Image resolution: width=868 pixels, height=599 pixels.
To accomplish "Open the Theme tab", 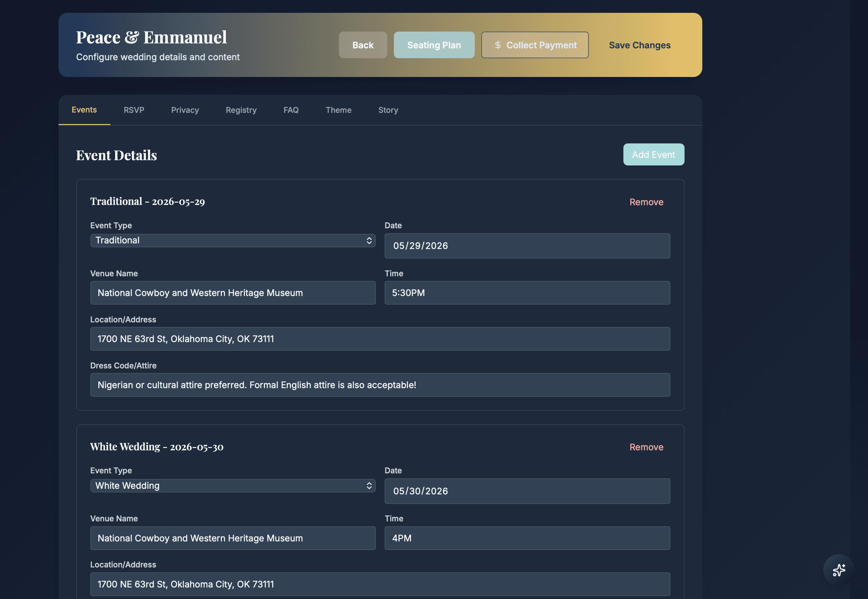I will point(338,110).
